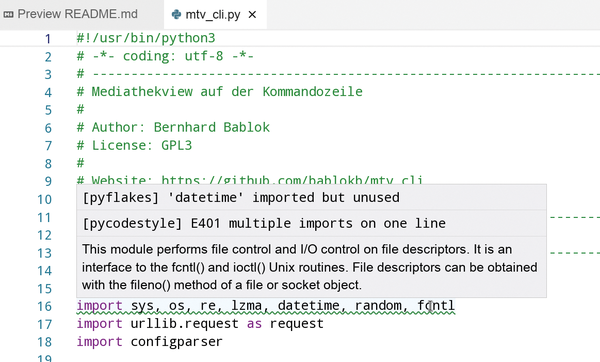The image size is (600, 362).
Task: Select the mtv_cli.py tab
Action: click(212, 15)
